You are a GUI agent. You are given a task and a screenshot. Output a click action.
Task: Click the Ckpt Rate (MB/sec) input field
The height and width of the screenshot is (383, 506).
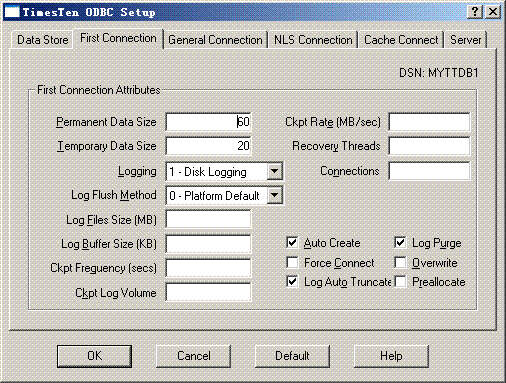click(x=429, y=122)
